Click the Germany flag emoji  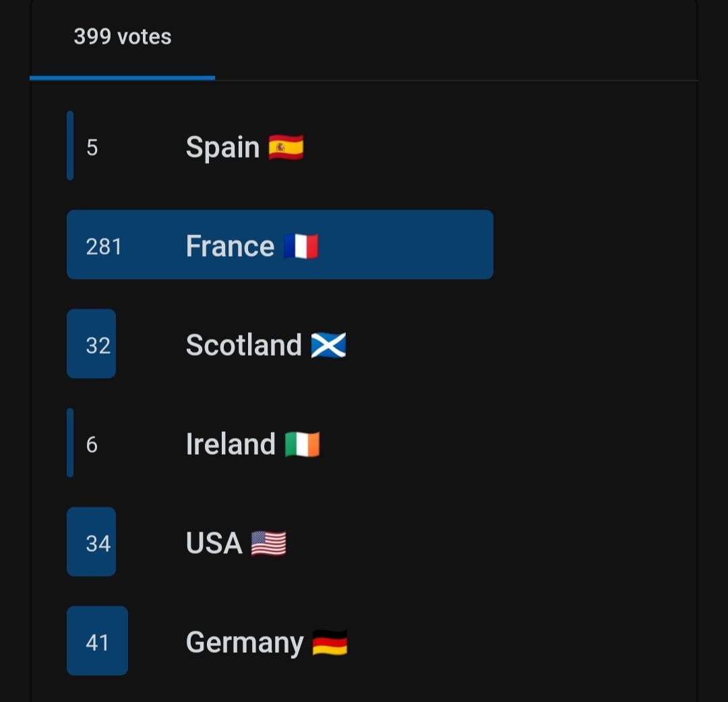tap(330, 643)
